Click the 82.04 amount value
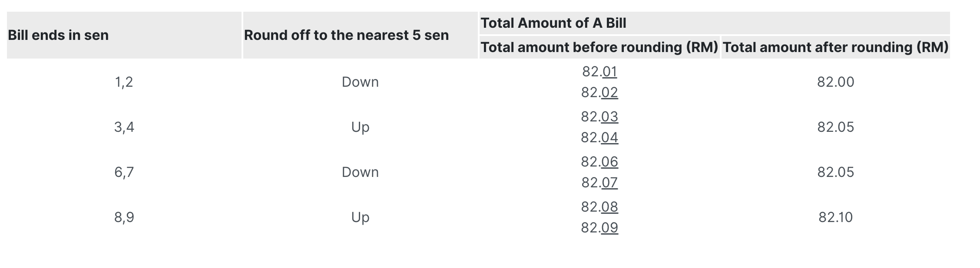 (599, 137)
